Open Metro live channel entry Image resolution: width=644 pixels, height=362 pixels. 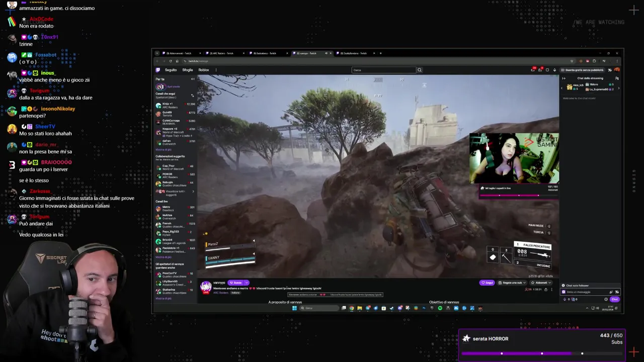175,208
